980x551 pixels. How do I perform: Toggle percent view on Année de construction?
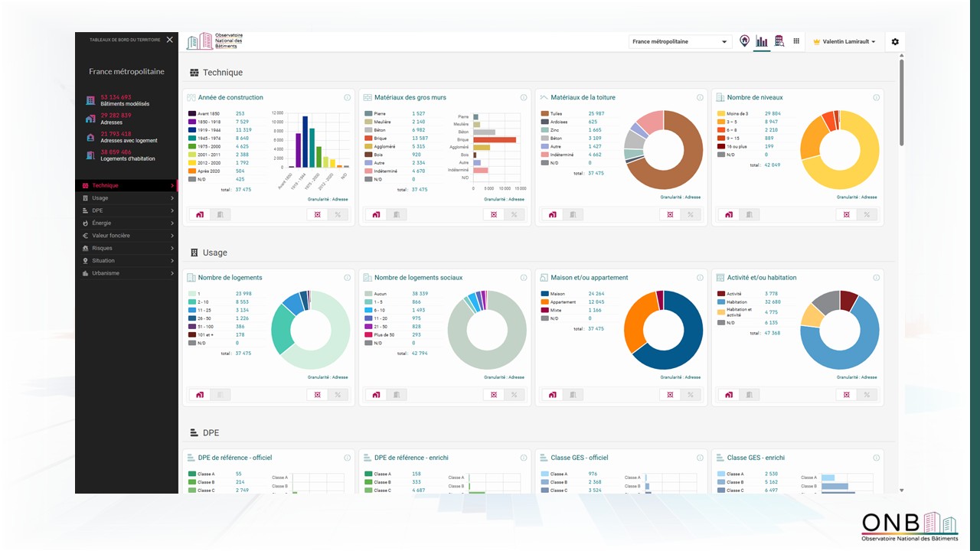[x=338, y=215]
